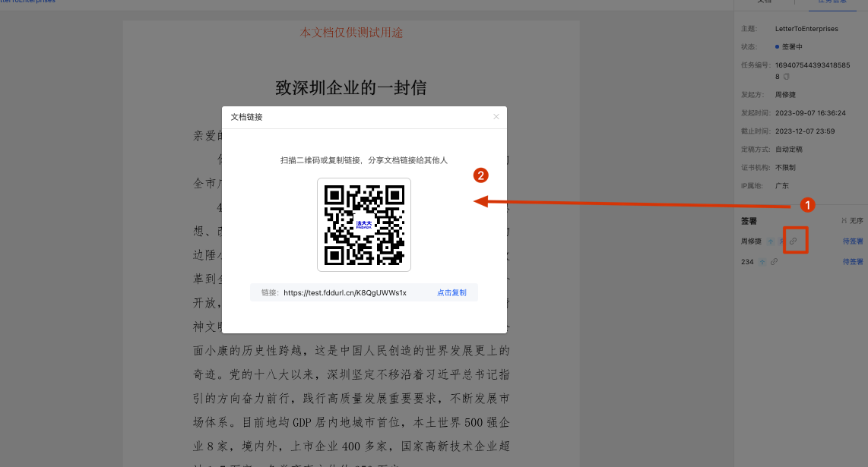The height and width of the screenshot is (467, 868).
Task: Click the QR code image in the dialog
Action: click(364, 225)
